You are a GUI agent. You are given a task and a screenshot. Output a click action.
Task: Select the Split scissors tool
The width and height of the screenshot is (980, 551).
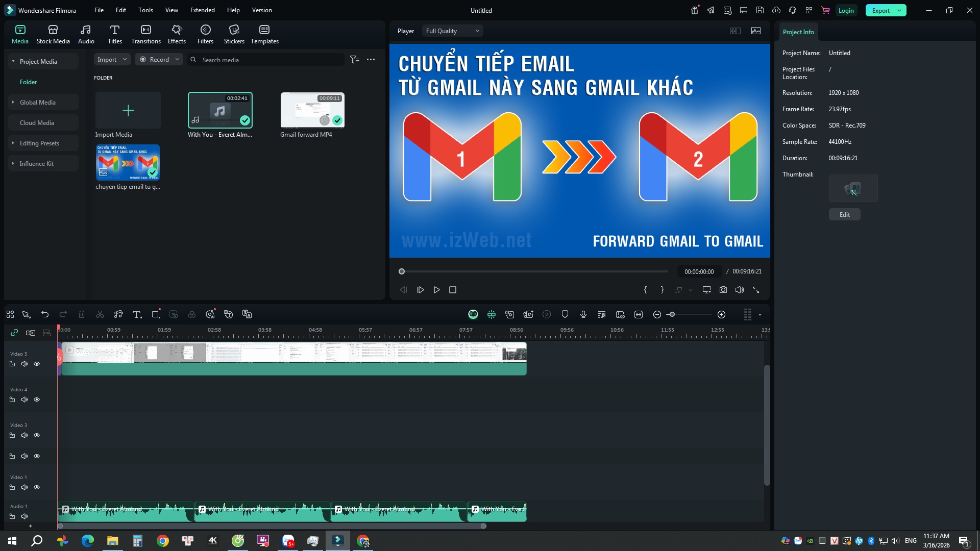click(100, 314)
